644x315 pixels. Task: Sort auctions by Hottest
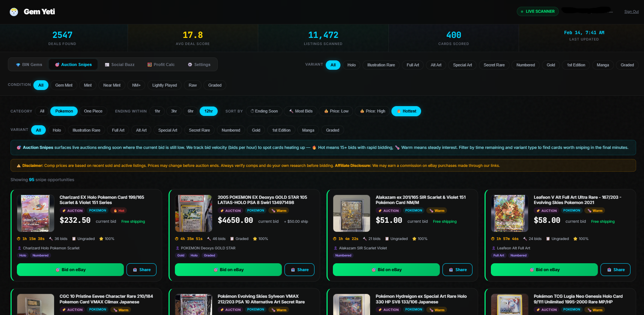click(406, 111)
